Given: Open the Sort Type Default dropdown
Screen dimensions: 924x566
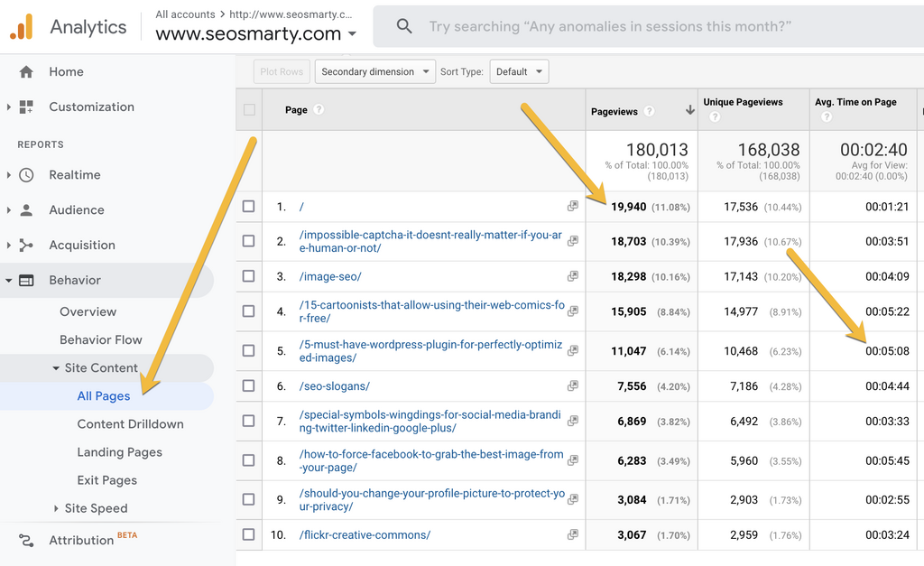Looking at the screenshot, I should tap(519, 71).
